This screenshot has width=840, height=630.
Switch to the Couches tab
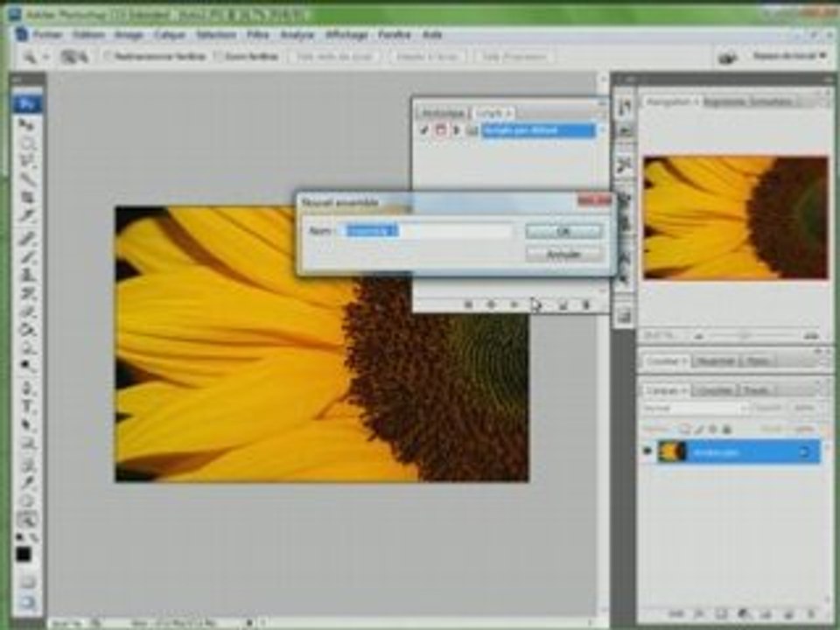tap(715, 390)
